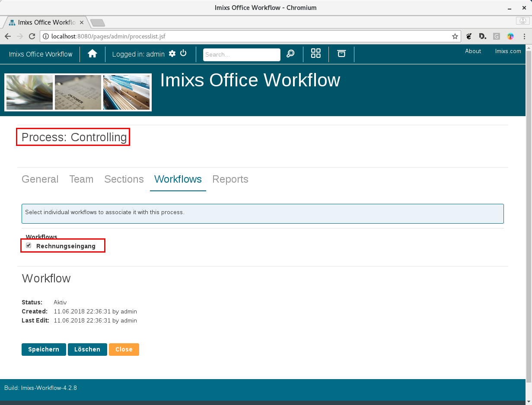Click the Löschen button
The width and height of the screenshot is (532, 405).
tap(87, 349)
